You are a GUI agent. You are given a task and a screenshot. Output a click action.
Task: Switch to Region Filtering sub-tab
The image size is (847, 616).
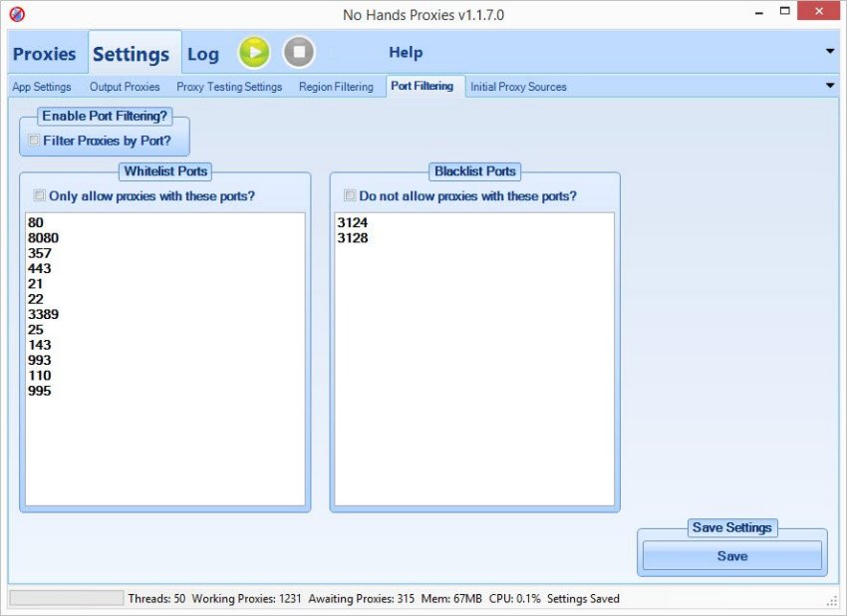[336, 87]
